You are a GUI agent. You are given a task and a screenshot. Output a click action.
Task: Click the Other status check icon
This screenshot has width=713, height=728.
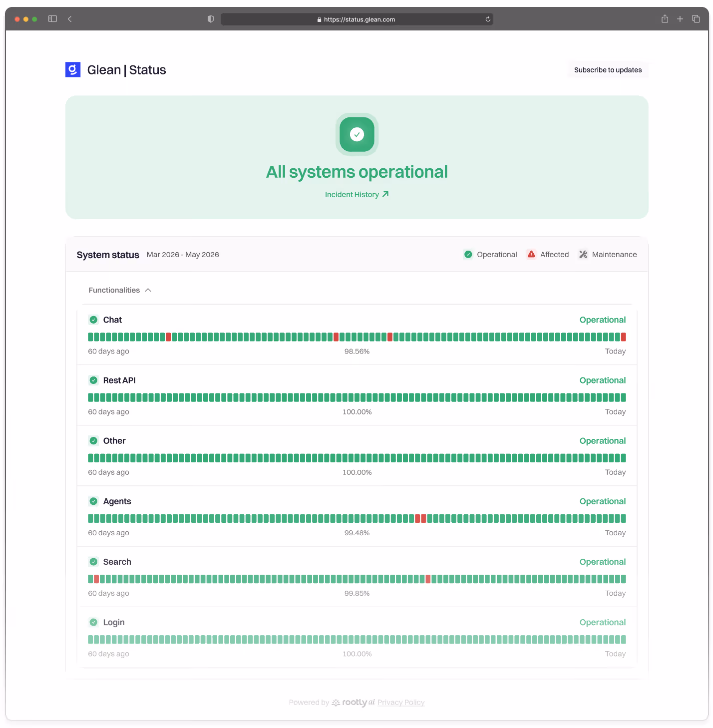(93, 440)
